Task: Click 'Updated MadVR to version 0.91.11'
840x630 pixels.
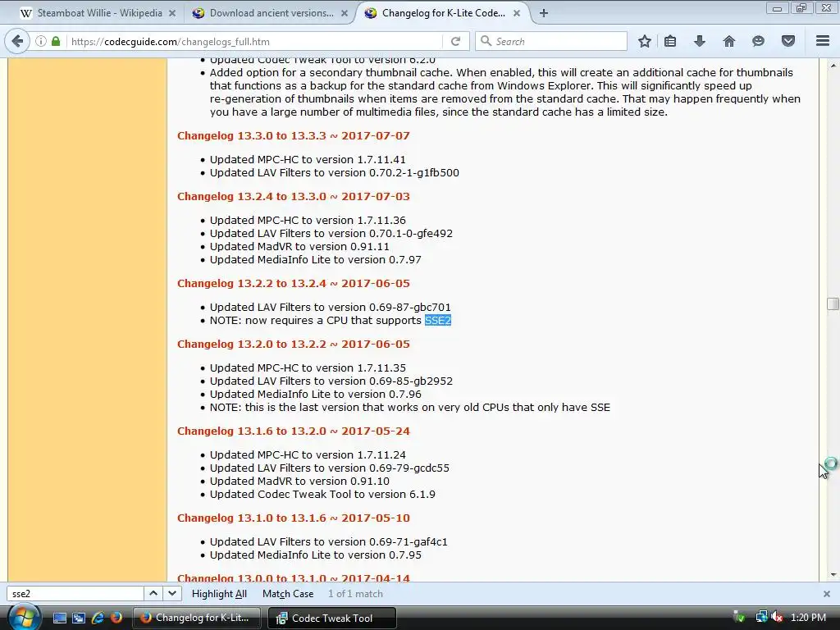Action: click(299, 246)
